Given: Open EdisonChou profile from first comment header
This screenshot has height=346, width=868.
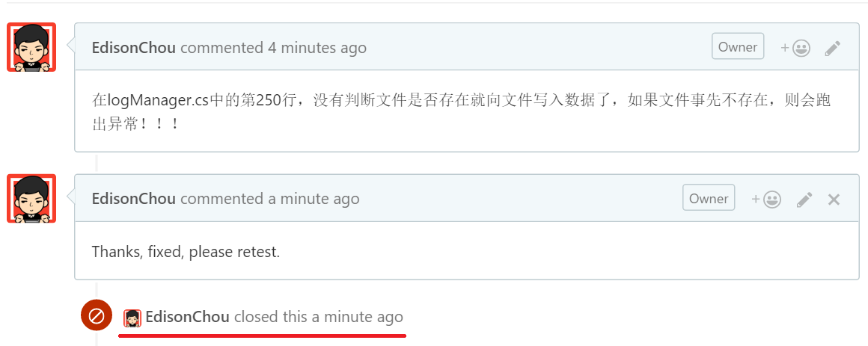Looking at the screenshot, I should (133, 48).
